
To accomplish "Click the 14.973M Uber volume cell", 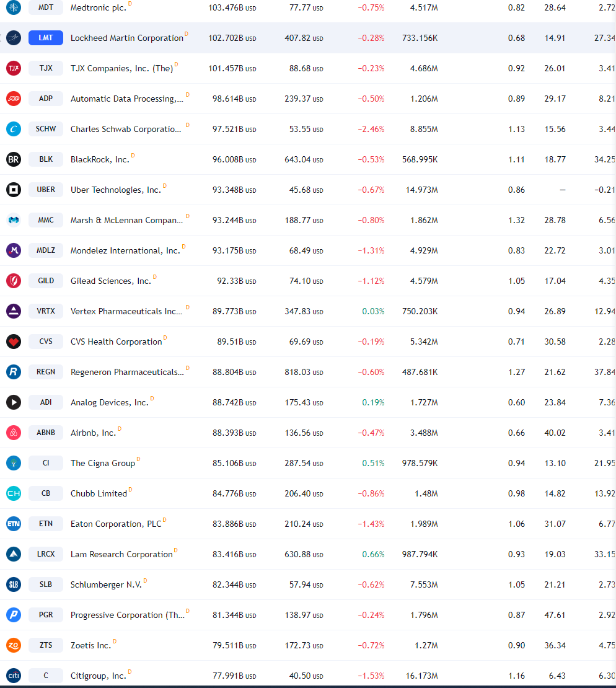I will (x=421, y=190).
